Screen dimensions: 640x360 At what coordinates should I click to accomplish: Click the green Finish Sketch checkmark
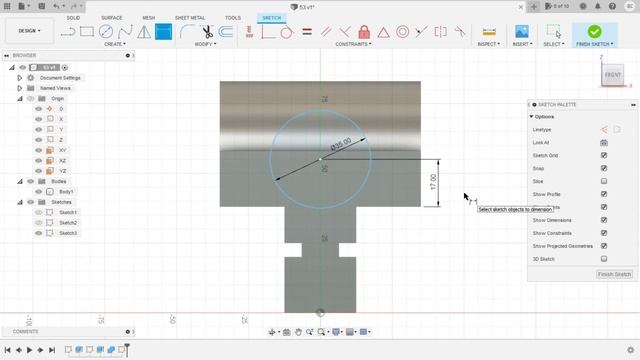click(594, 31)
